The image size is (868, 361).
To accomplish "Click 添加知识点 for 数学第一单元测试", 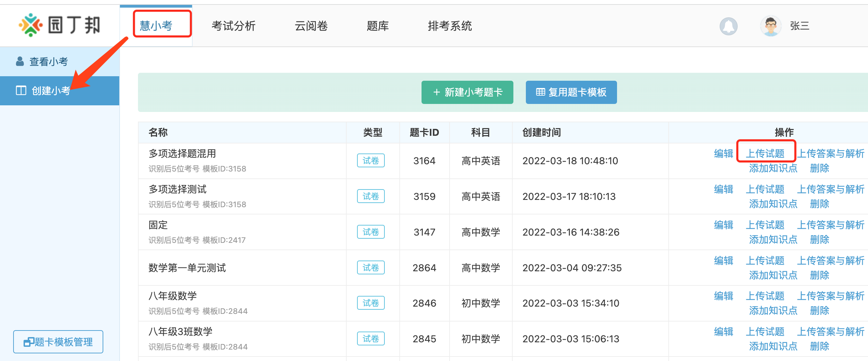I will click(773, 275).
